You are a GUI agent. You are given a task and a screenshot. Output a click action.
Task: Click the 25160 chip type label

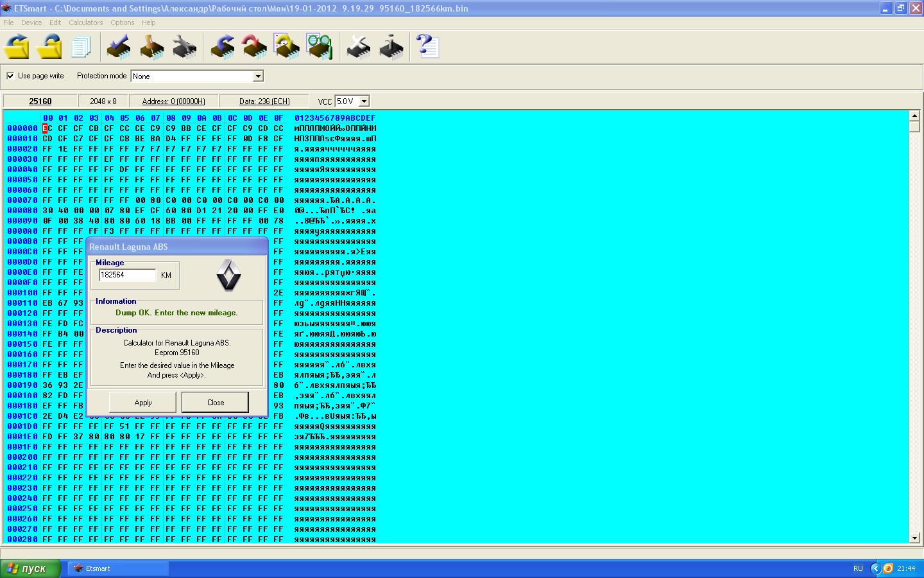pyautogui.click(x=40, y=101)
